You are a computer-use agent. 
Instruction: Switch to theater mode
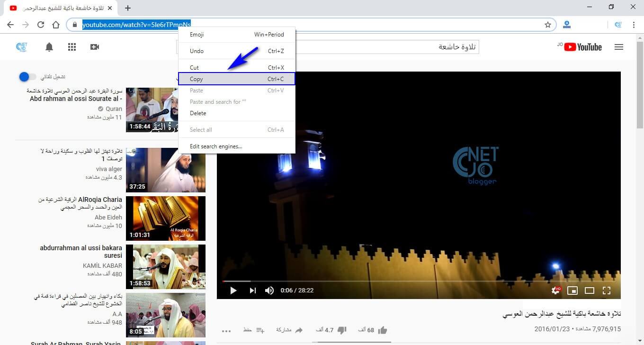click(x=590, y=291)
